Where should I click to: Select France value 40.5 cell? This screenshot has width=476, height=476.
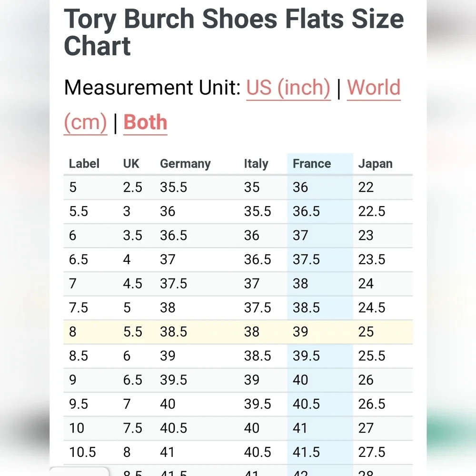point(306,404)
